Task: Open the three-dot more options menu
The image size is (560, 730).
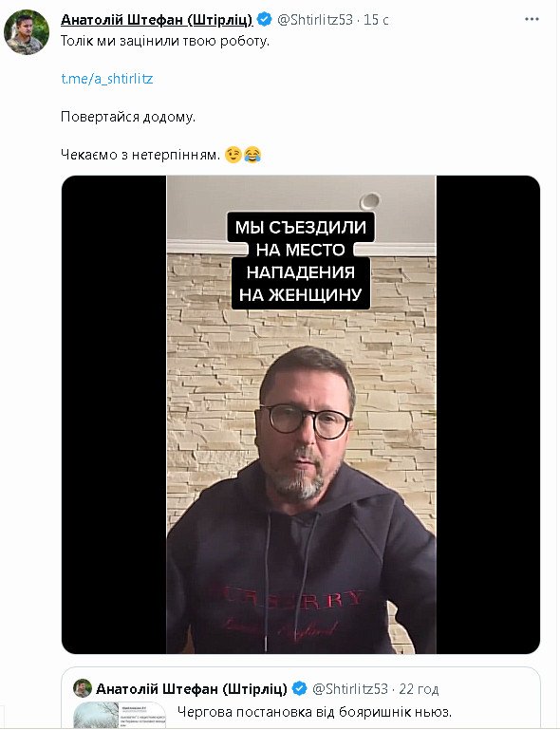Action: [532, 20]
